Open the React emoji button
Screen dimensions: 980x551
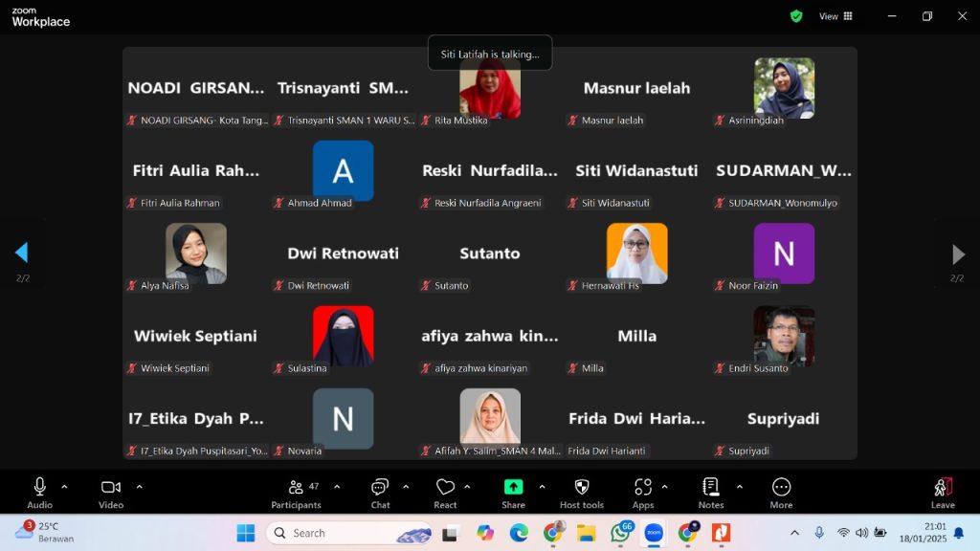pyautogui.click(x=445, y=492)
